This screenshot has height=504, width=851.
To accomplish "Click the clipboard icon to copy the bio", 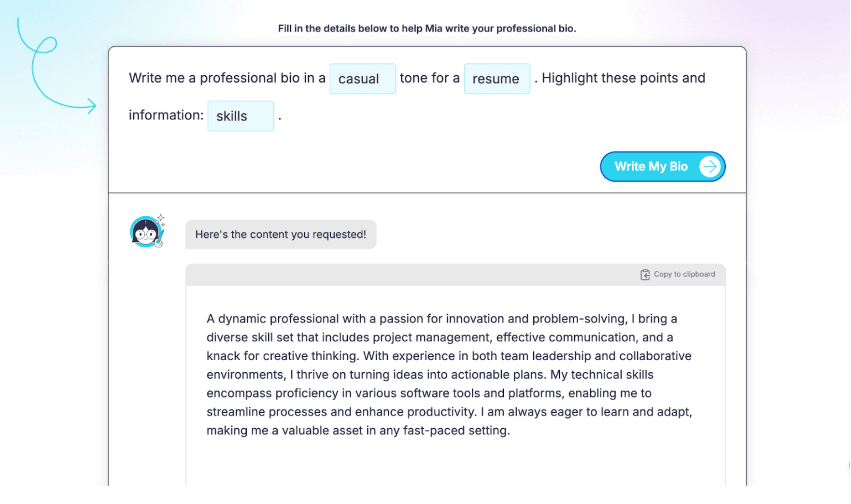I will [x=646, y=274].
